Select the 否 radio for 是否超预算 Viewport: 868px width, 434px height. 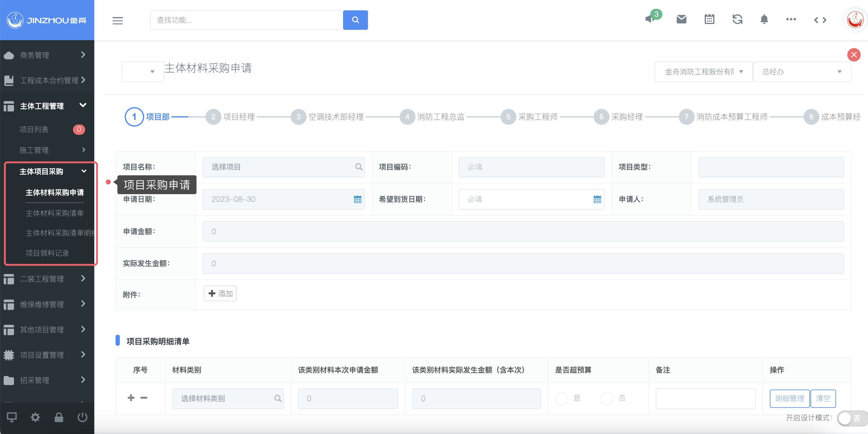pyautogui.click(x=606, y=398)
